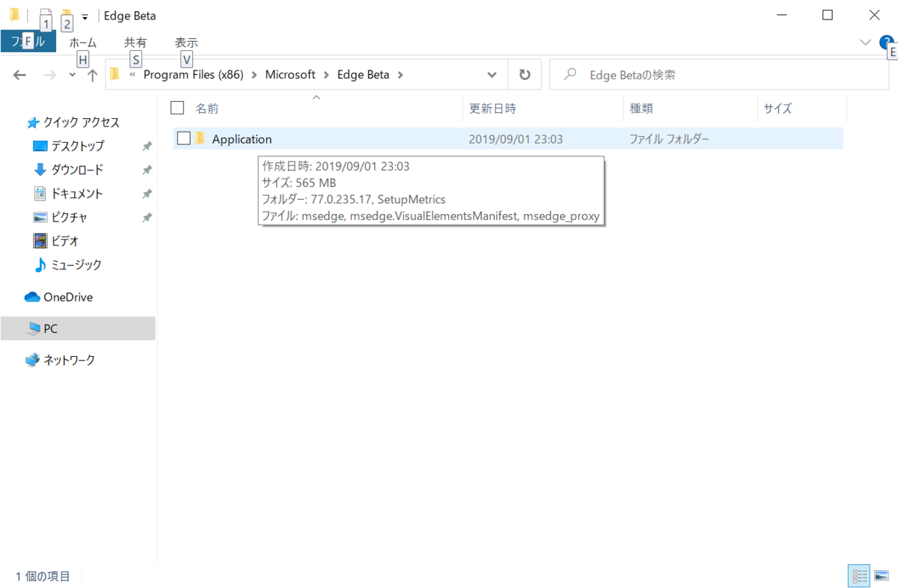898x588 pixels.
Task: Tick the Application folder checkbox
Action: click(184, 138)
